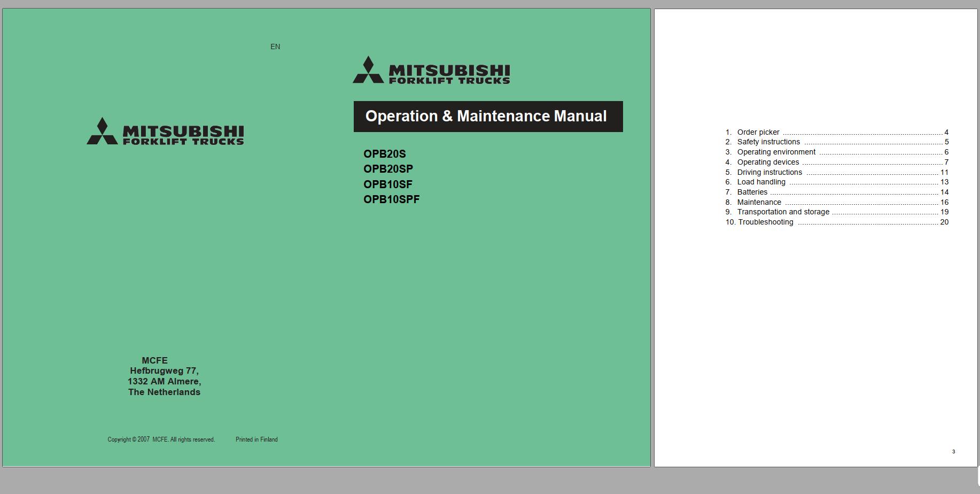Click the Mitsubishi logo on back cover
Image resolution: width=980 pixels, height=494 pixels.
(165, 131)
